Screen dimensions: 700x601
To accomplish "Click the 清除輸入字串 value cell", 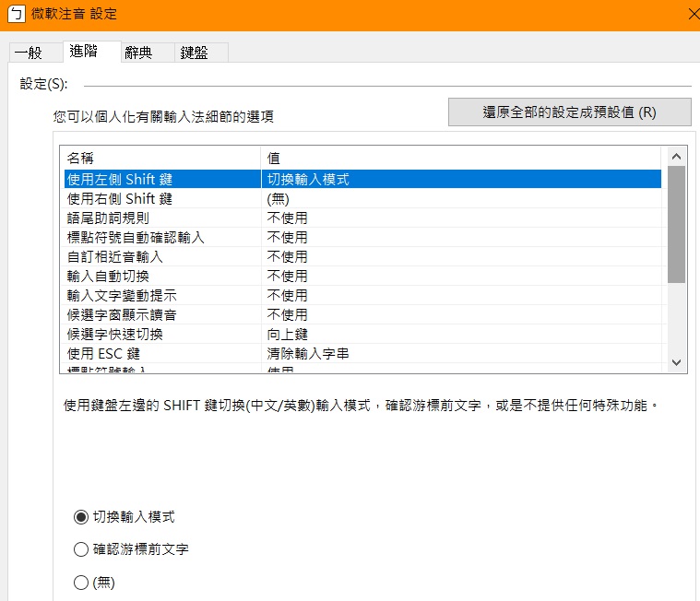I will [x=461, y=353].
